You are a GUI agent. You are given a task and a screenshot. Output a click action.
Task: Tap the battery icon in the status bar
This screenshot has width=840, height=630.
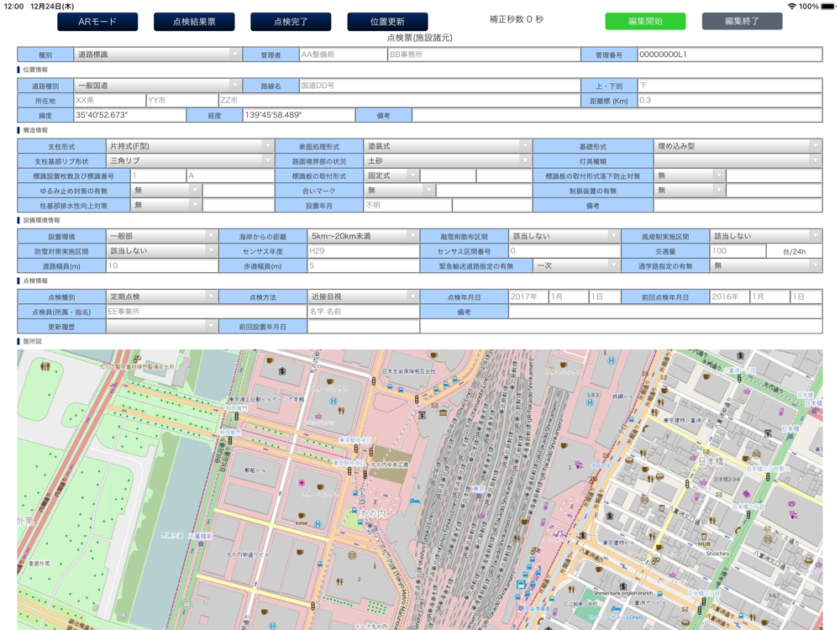tap(827, 6)
